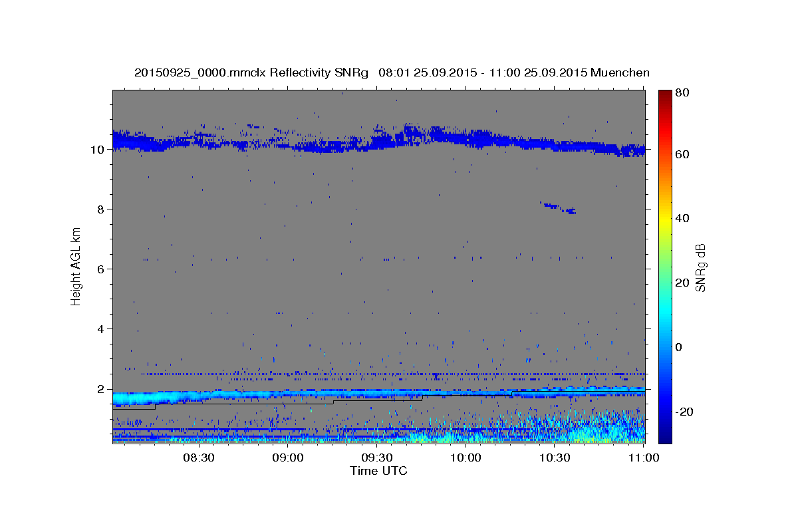Click the plot title text starting with '20150925_0000.mmclx'
Image resolution: width=798 pixels, height=532 pixels.
(x=392, y=72)
